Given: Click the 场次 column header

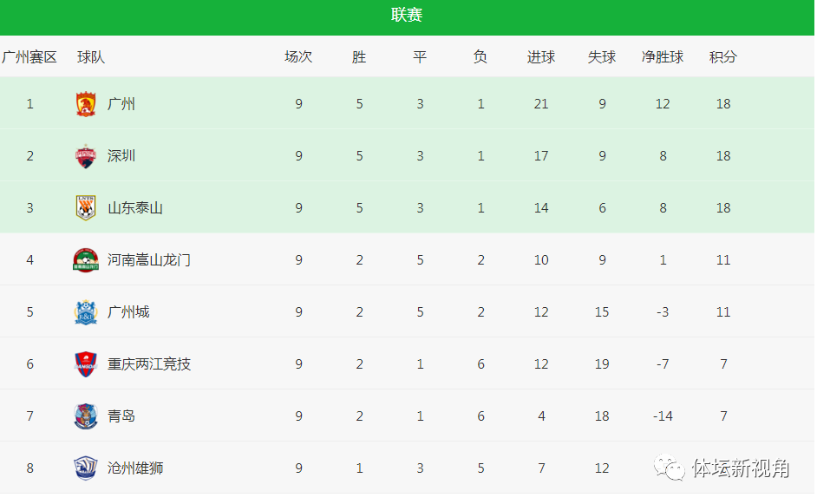Looking at the screenshot, I should [x=298, y=56].
